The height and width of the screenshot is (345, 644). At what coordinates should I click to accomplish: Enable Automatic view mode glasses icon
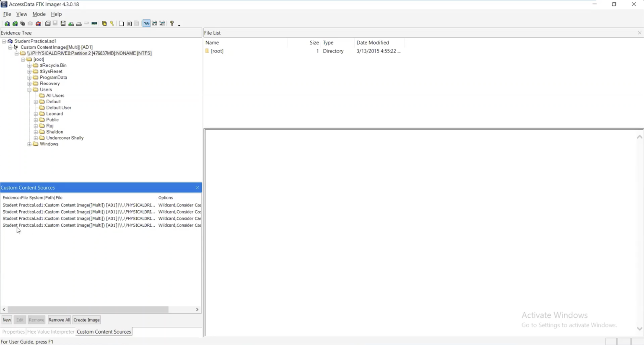coord(147,24)
